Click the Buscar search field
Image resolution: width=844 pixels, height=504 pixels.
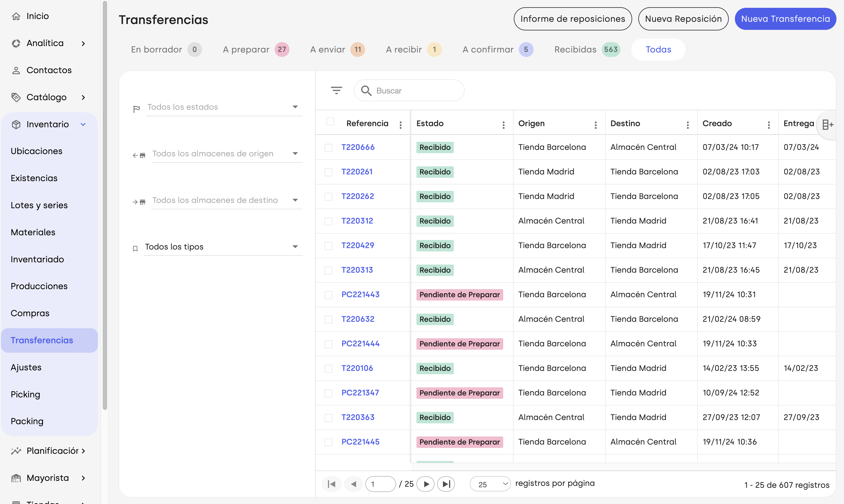409,90
